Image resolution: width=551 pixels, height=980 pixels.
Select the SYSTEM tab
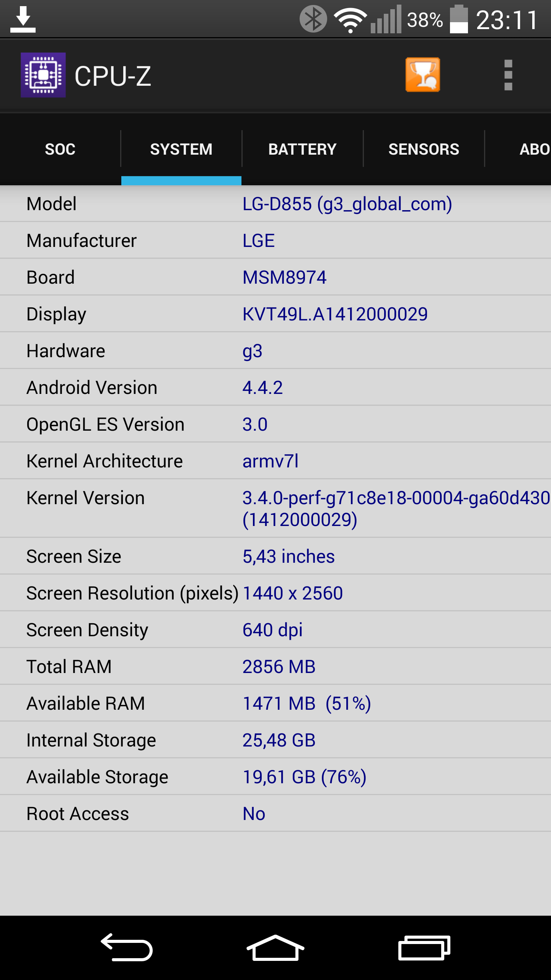pyautogui.click(x=181, y=149)
